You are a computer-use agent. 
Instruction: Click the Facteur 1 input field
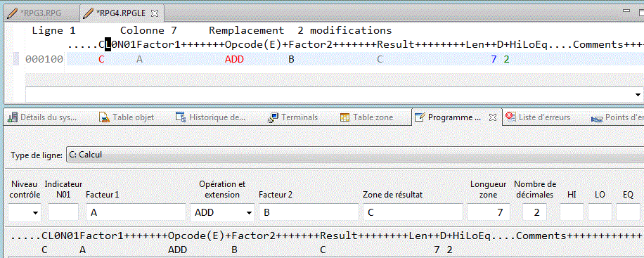(136, 212)
